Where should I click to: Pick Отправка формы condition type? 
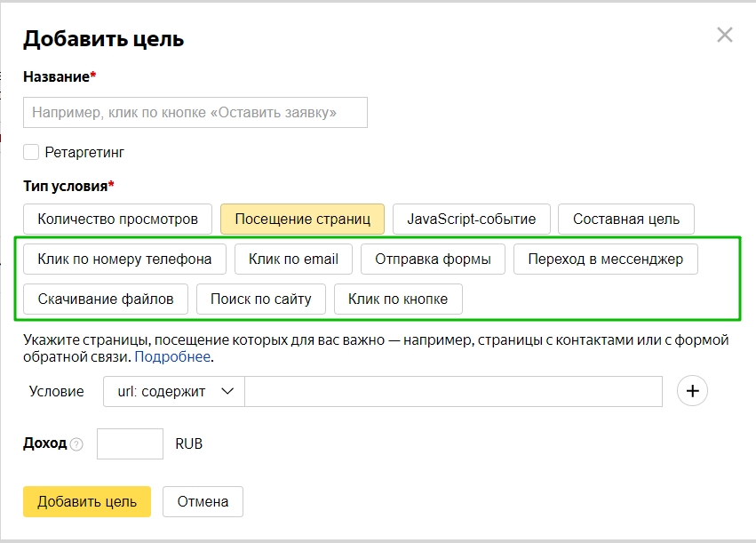pyautogui.click(x=433, y=259)
